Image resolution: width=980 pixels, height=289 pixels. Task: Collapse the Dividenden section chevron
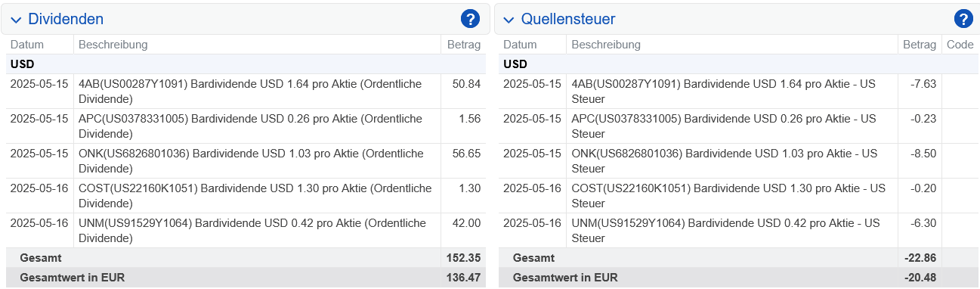pyautogui.click(x=16, y=20)
